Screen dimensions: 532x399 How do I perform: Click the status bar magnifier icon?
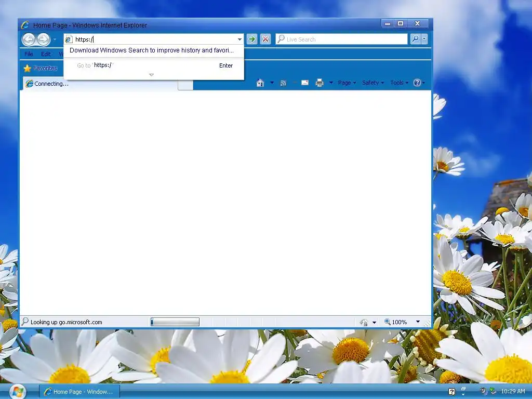[25, 321]
